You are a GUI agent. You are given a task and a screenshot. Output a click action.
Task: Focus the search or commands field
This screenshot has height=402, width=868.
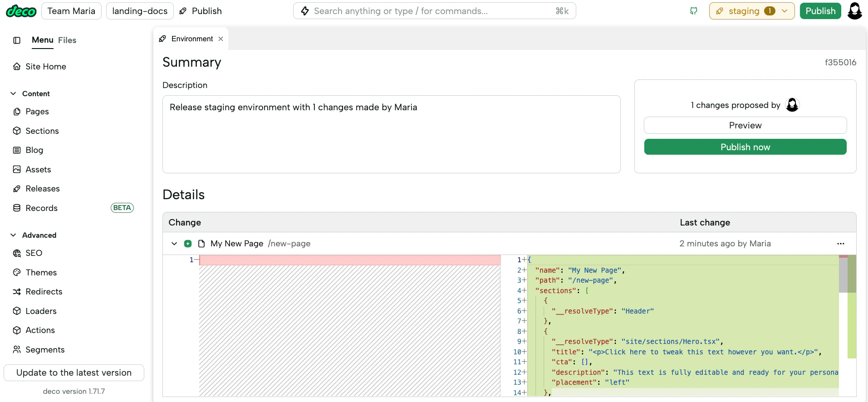434,11
